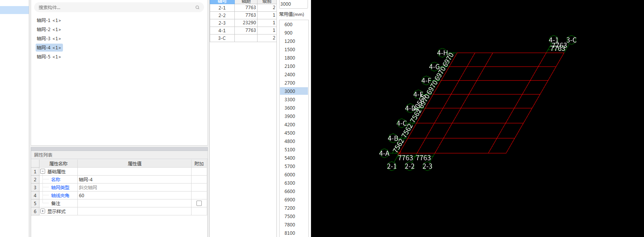Choose common value 4800
This screenshot has width=644, height=237.
(x=294, y=141)
